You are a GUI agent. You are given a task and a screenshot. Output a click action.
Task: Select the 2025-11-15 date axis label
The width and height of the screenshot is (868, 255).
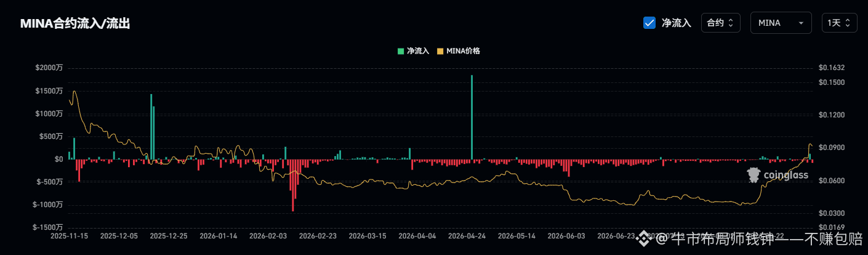tap(70, 235)
